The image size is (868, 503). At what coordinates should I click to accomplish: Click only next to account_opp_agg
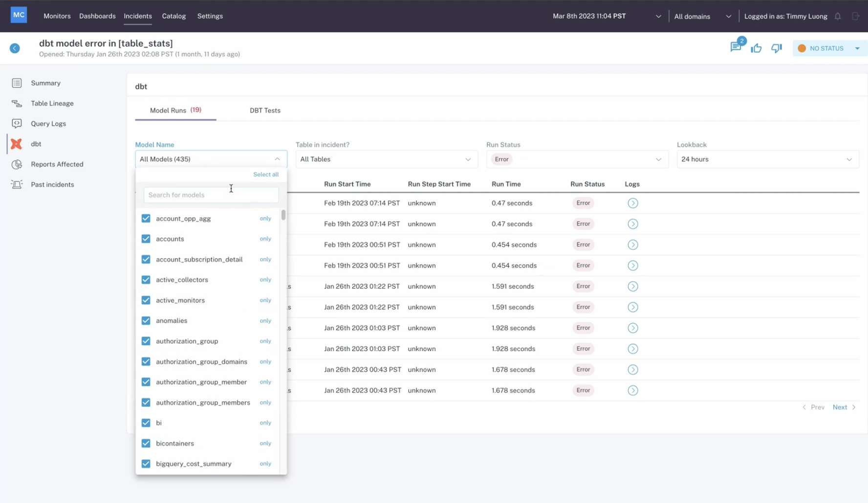[x=265, y=218]
